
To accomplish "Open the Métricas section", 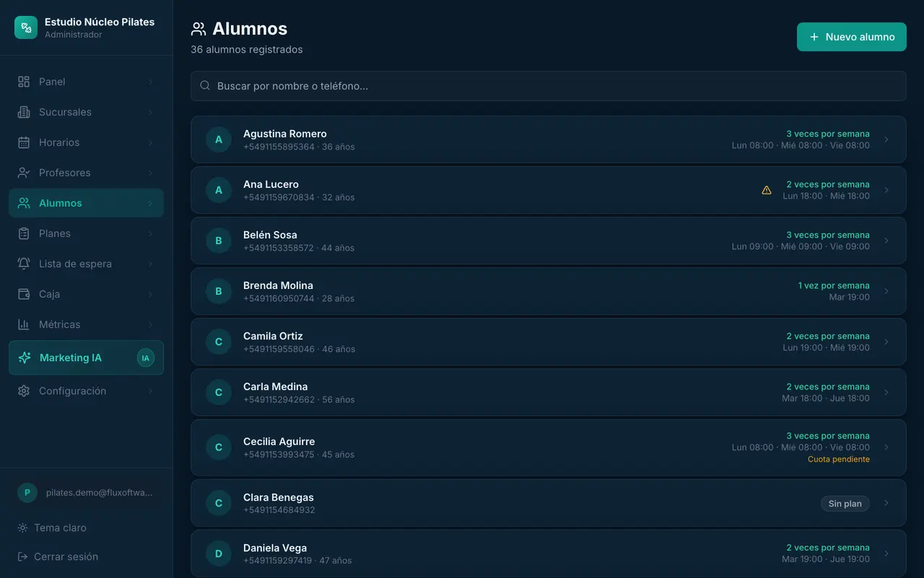I will point(87,324).
